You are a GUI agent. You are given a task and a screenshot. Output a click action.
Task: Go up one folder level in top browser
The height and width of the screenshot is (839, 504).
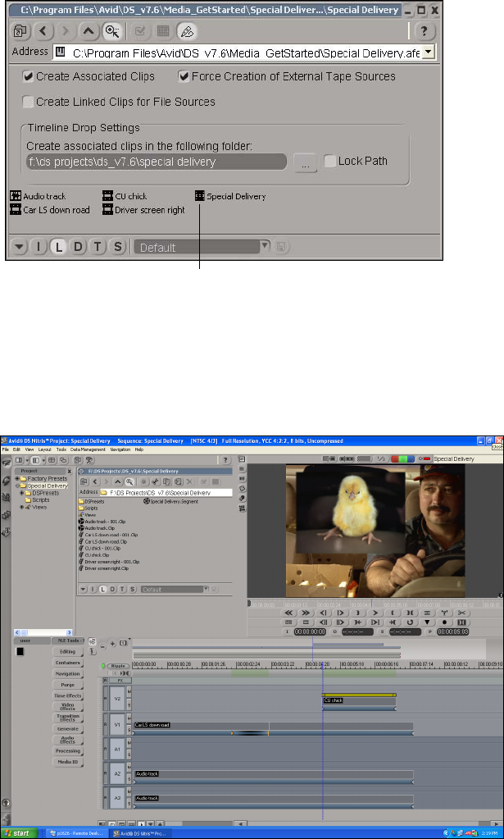89,31
